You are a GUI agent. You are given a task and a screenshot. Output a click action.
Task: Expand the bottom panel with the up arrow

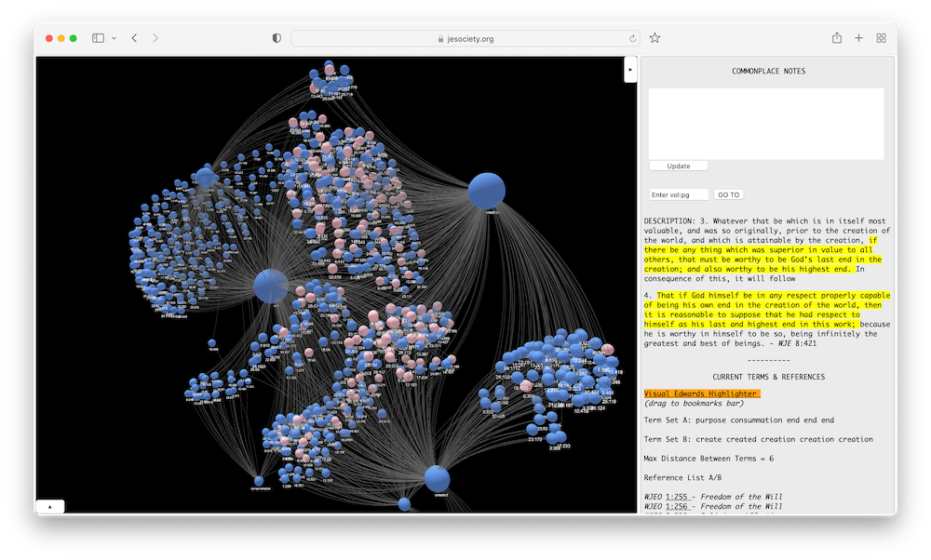pos(50,507)
